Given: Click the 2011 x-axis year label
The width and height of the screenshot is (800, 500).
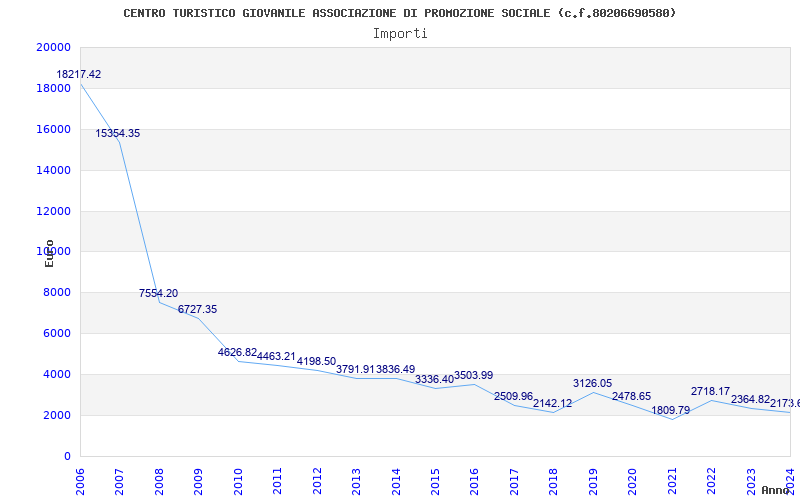Looking at the screenshot, I should click(x=277, y=482).
